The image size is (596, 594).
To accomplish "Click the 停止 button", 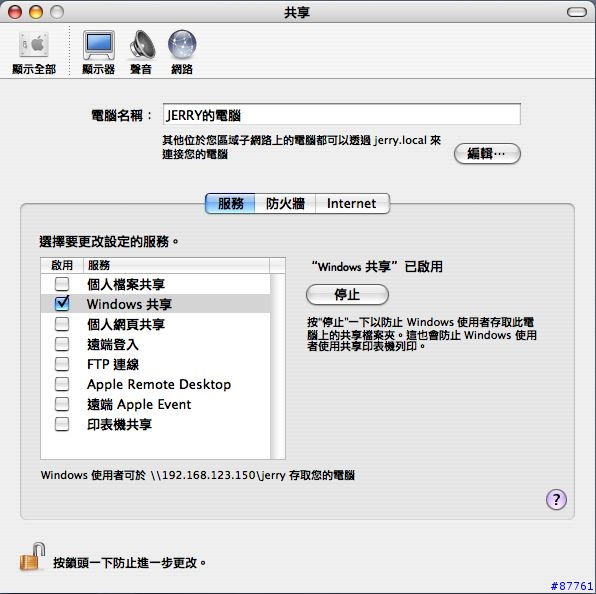I will [x=347, y=295].
